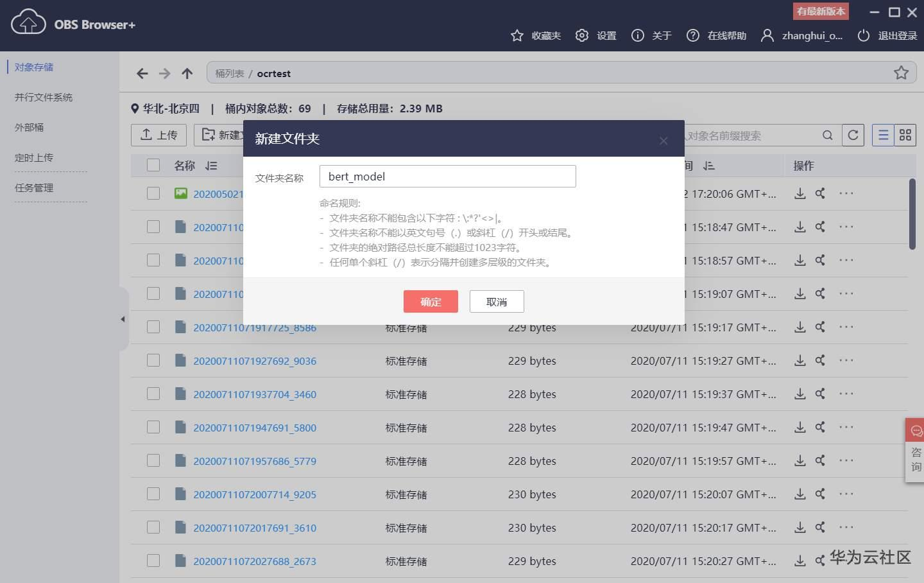Image resolution: width=924 pixels, height=583 pixels.
Task: Go forward with the right arrow
Action: pos(165,74)
